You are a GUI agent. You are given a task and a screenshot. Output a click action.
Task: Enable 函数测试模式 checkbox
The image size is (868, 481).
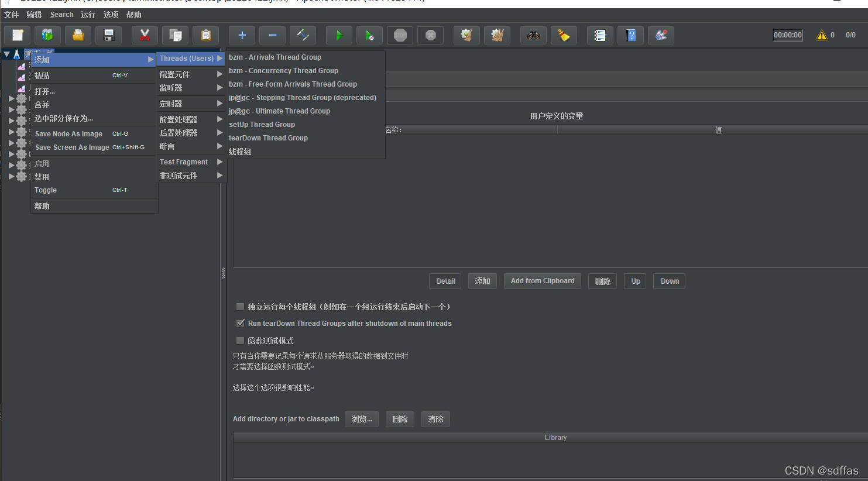(x=240, y=341)
